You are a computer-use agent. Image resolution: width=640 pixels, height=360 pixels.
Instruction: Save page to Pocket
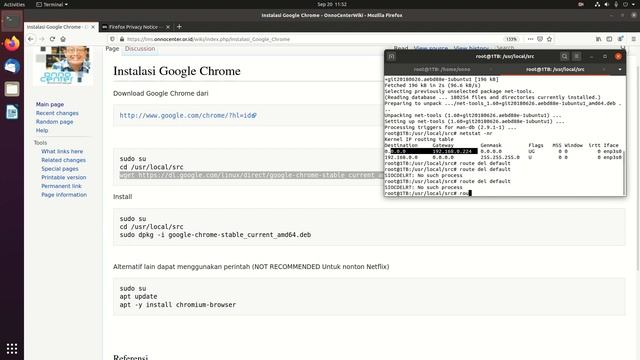[540, 39]
